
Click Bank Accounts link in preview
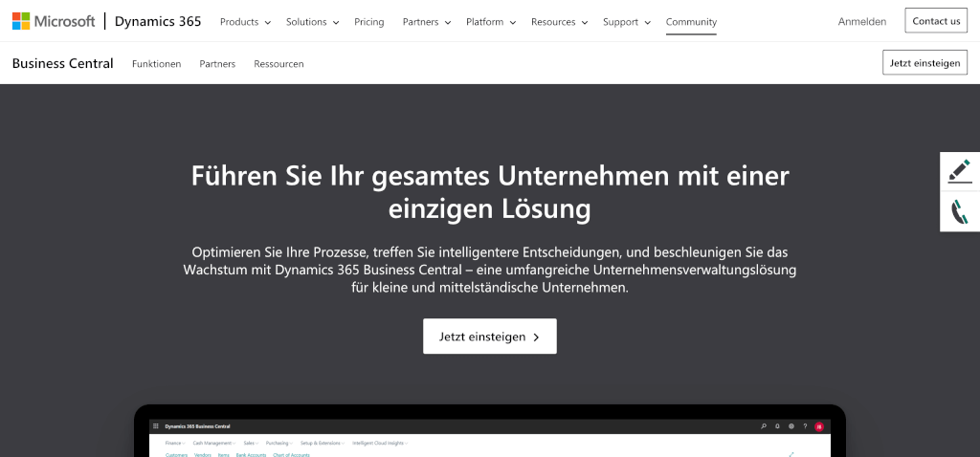coord(252,455)
